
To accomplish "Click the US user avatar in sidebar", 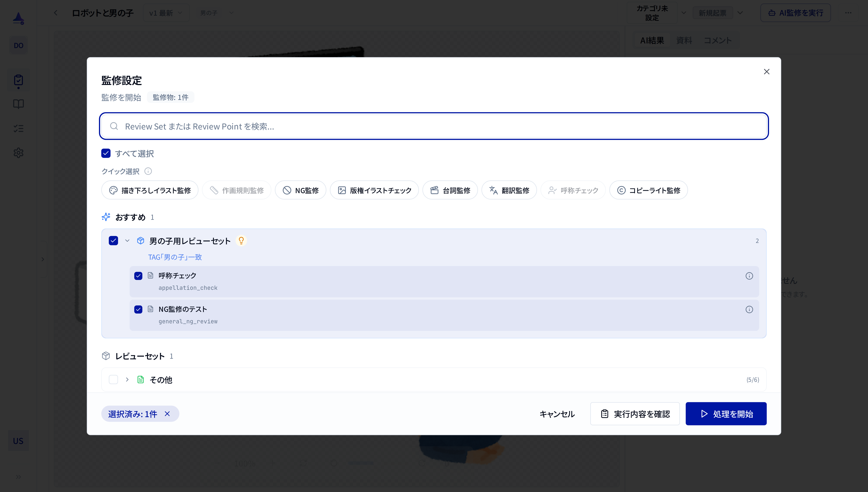I will pyautogui.click(x=18, y=441).
